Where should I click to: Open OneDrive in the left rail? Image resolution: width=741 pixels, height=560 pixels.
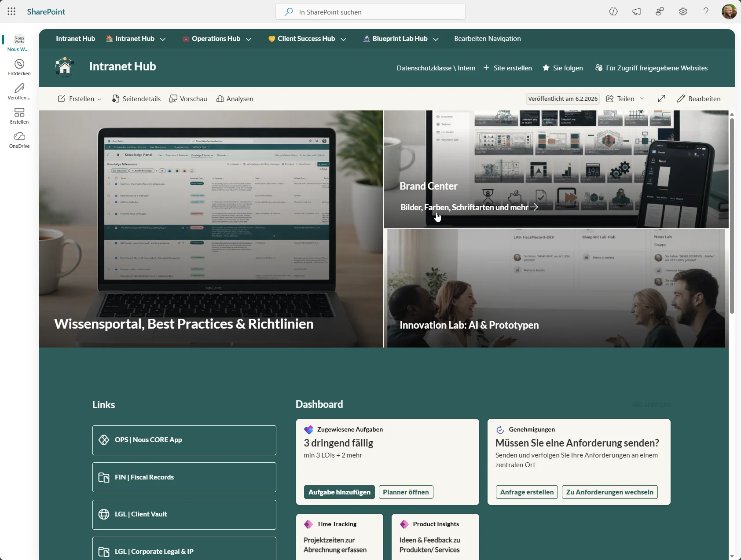19,140
